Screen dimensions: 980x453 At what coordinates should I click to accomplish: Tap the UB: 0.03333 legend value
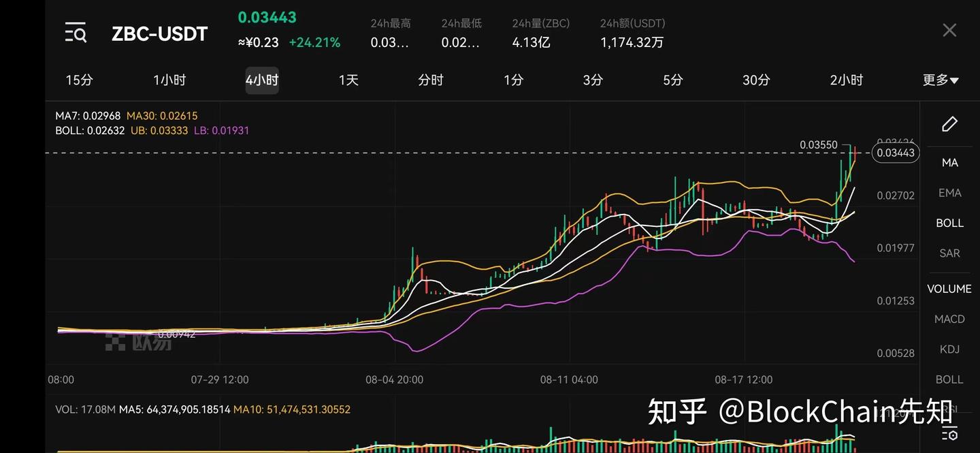click(159, 130)
